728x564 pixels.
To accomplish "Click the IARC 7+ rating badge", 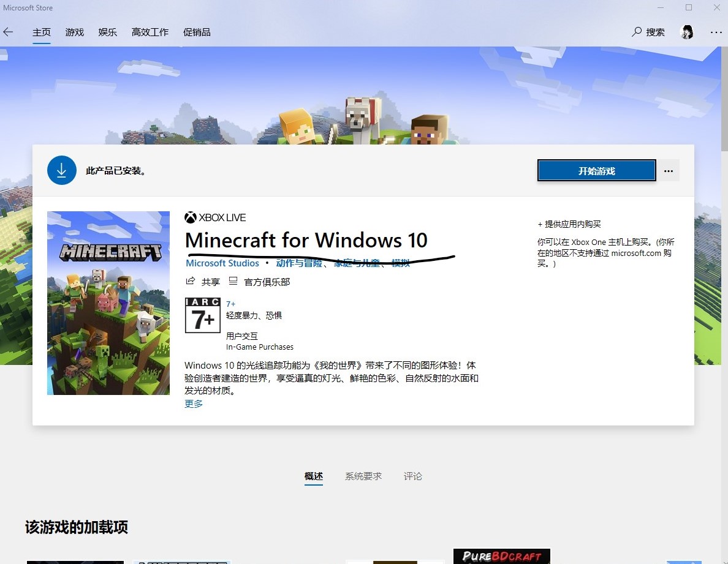I will (202, 315).
